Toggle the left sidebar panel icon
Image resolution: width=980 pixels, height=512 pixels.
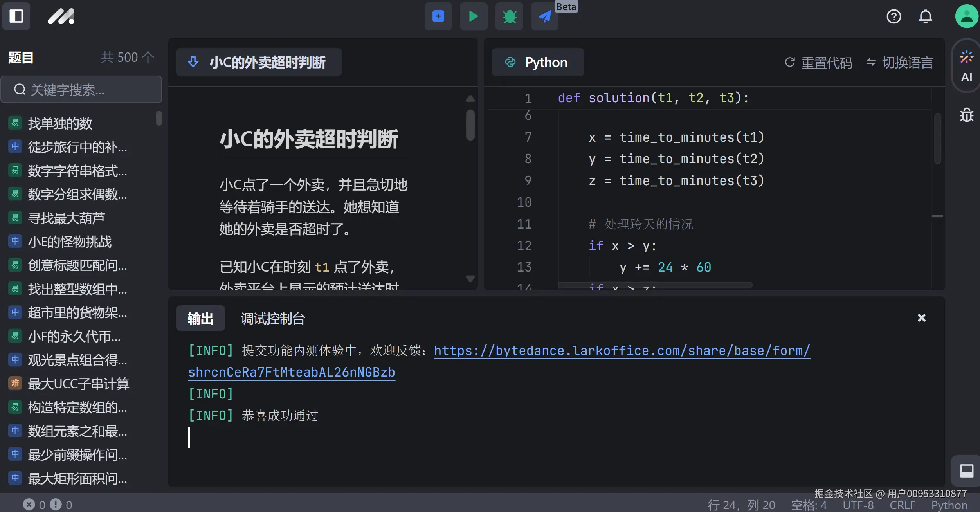pos(16,16)
